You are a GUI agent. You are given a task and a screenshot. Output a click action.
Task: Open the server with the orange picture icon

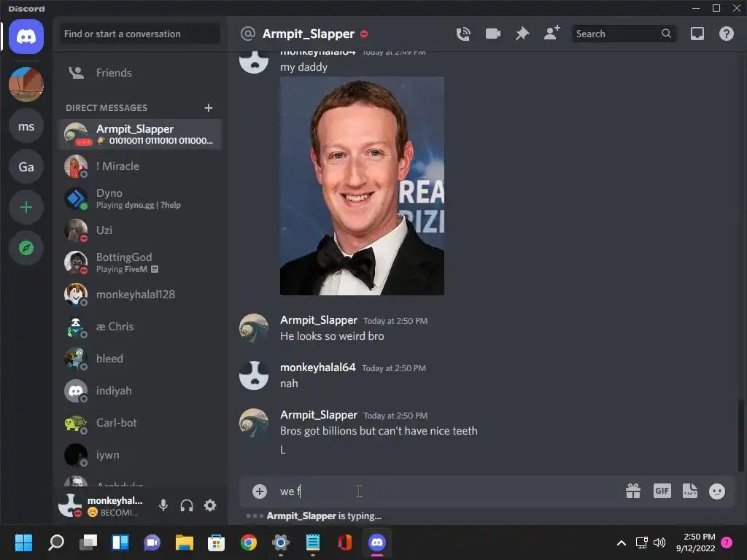(26, 85)
